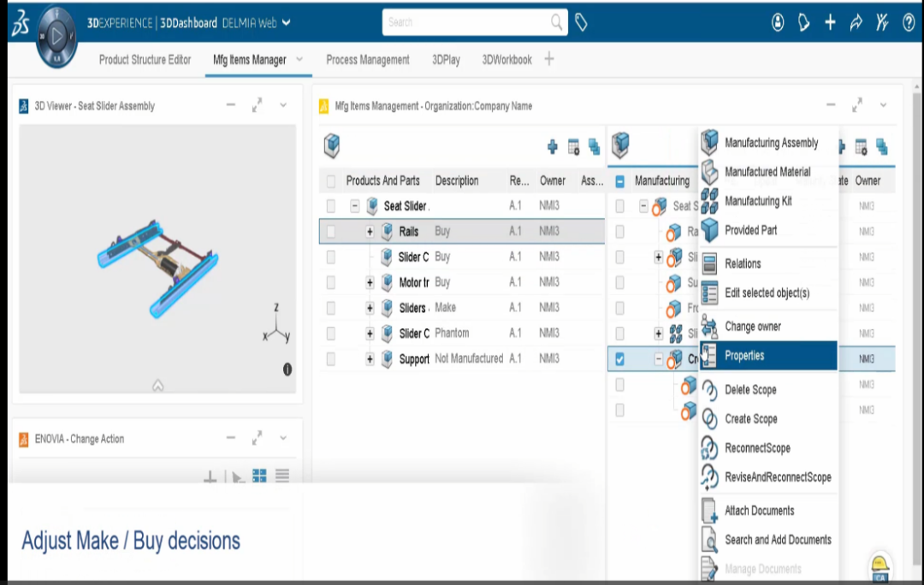Open the notifications icon in top bar
Image resolution: width=924 pixels, height=585 pixels.
[803, 22]
